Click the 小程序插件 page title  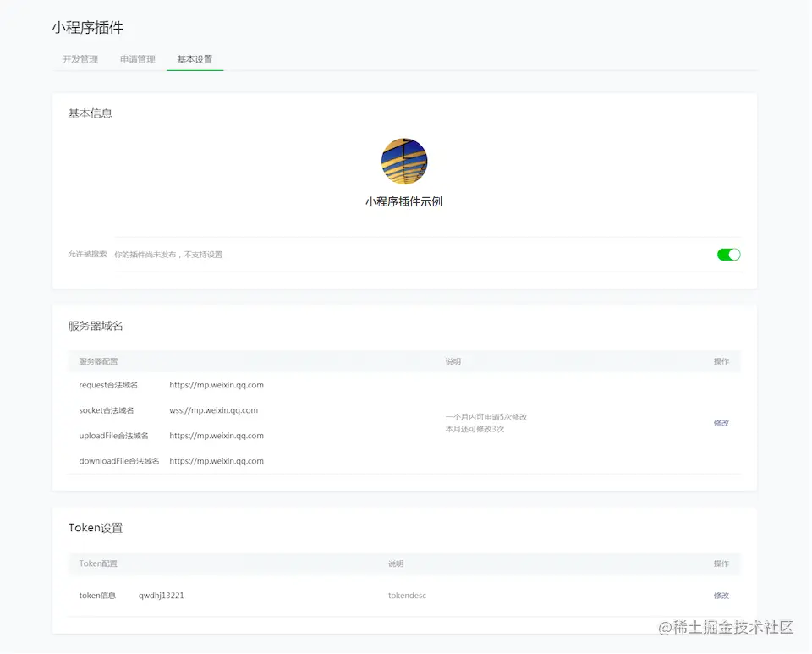tap(87, 27)
